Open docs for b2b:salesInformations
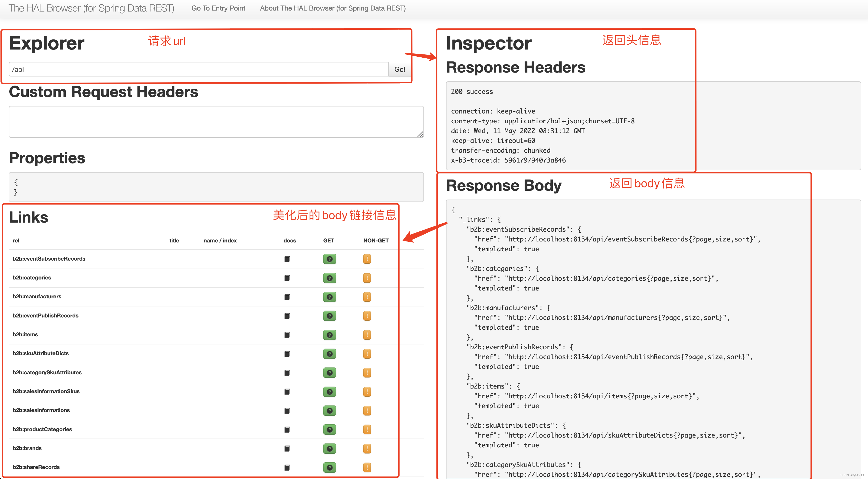 click(x=287, y=411)
